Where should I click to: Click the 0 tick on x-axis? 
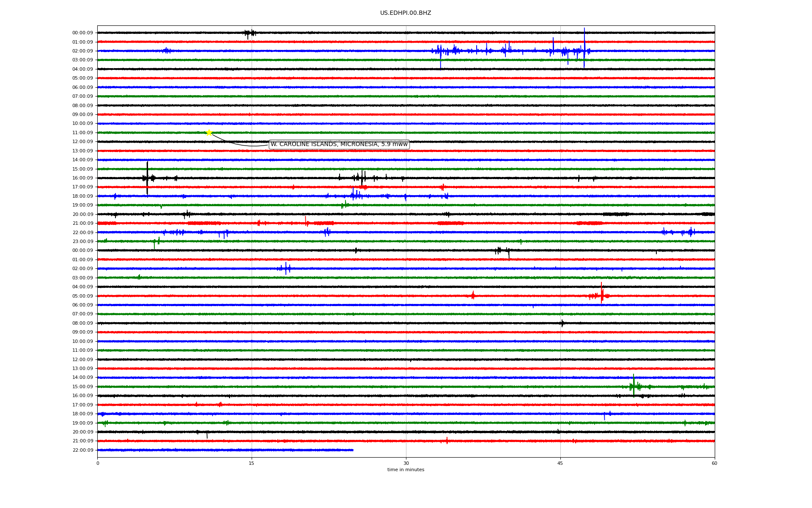(98, 463)
